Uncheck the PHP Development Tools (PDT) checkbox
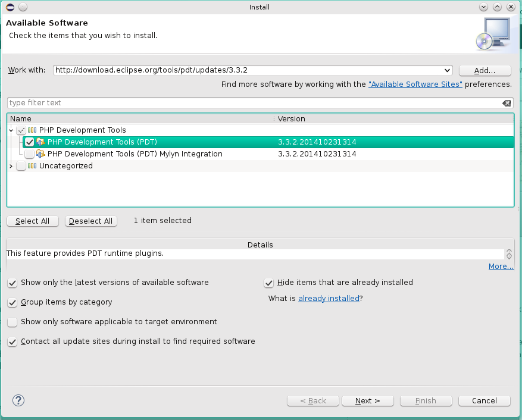Viewport: 522px width, 420px height. tap(29, 142)
